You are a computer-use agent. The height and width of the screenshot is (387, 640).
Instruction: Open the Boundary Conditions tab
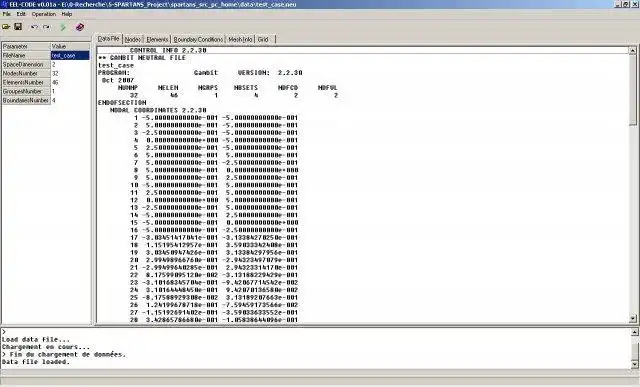198,39
